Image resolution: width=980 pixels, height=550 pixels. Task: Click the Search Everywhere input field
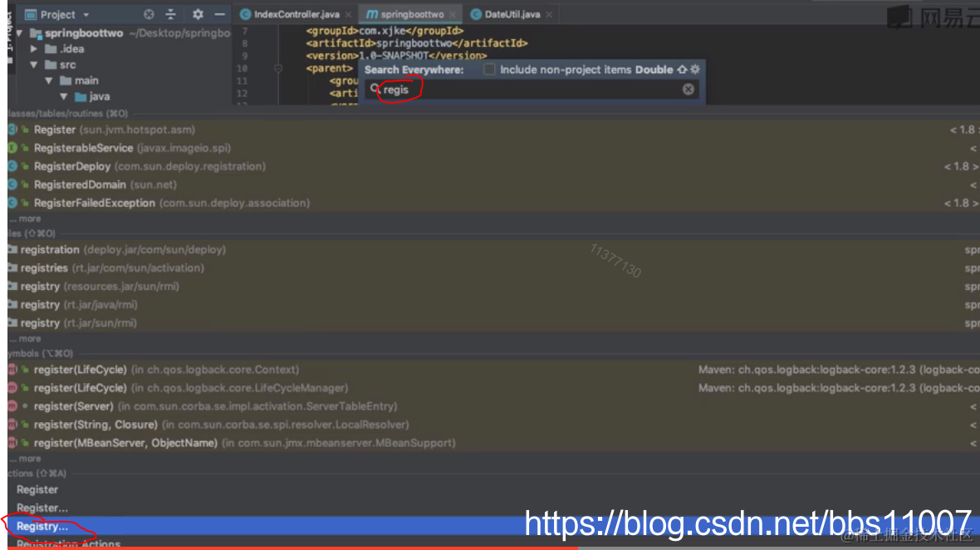point(532,90)
